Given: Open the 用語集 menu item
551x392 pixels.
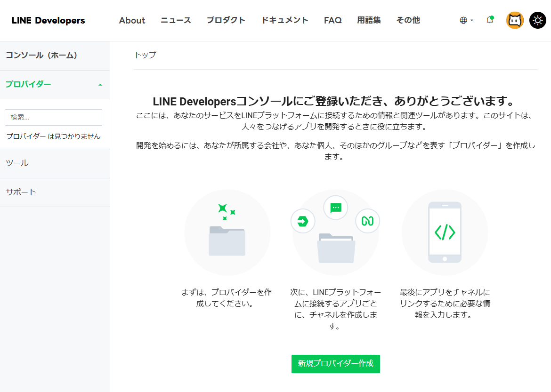Looking at the screenshot, I should (x=369, y=20).
